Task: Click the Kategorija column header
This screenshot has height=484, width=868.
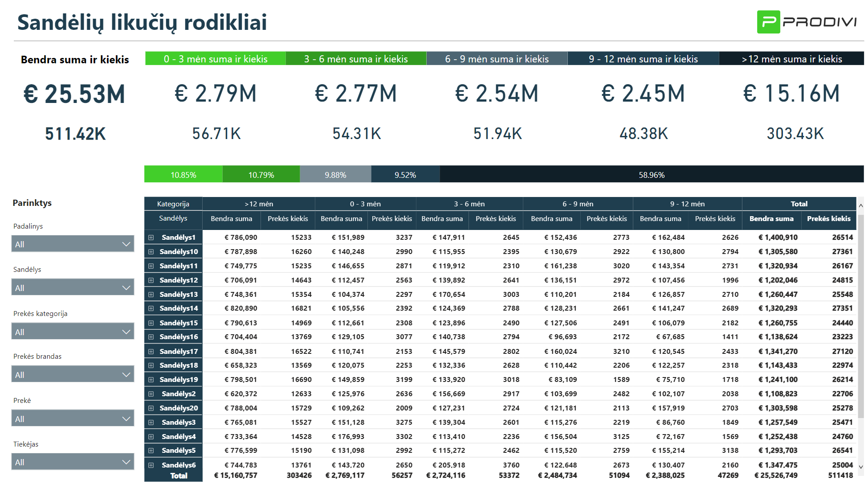Action: click(173, 204)
